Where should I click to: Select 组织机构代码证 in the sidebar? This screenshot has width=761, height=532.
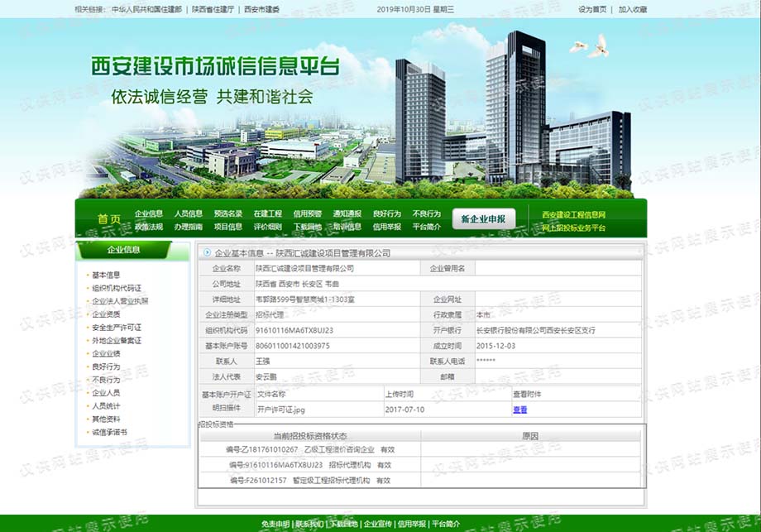coord(117,288)
